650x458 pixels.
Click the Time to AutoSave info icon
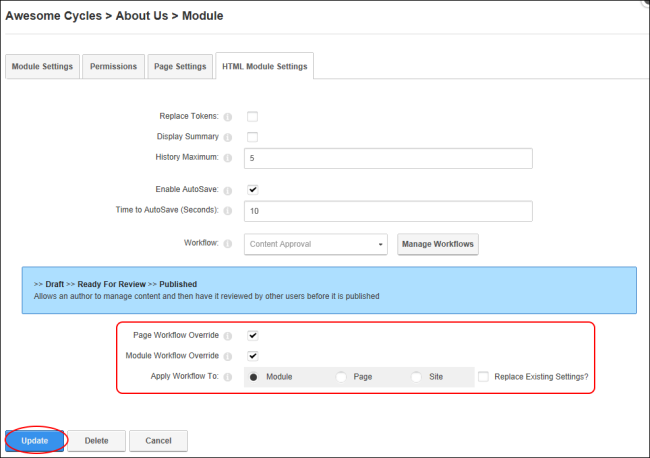coord(228,211)
